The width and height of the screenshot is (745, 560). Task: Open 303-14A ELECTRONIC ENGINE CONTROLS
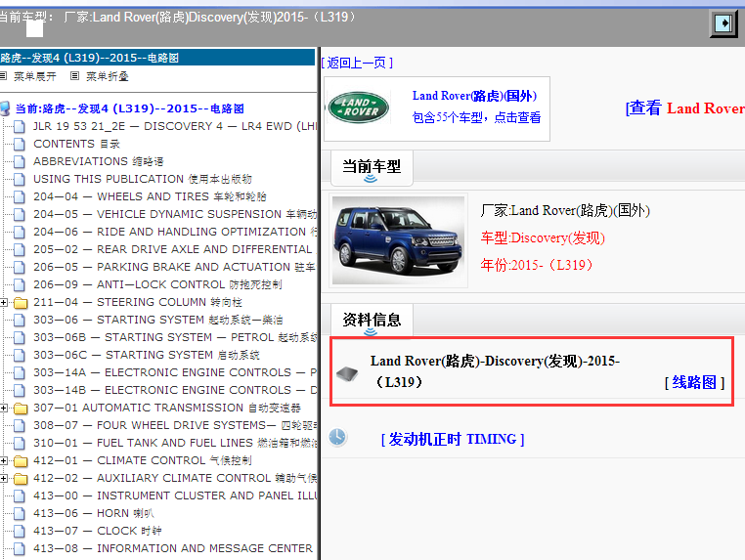tap(175, 372)
